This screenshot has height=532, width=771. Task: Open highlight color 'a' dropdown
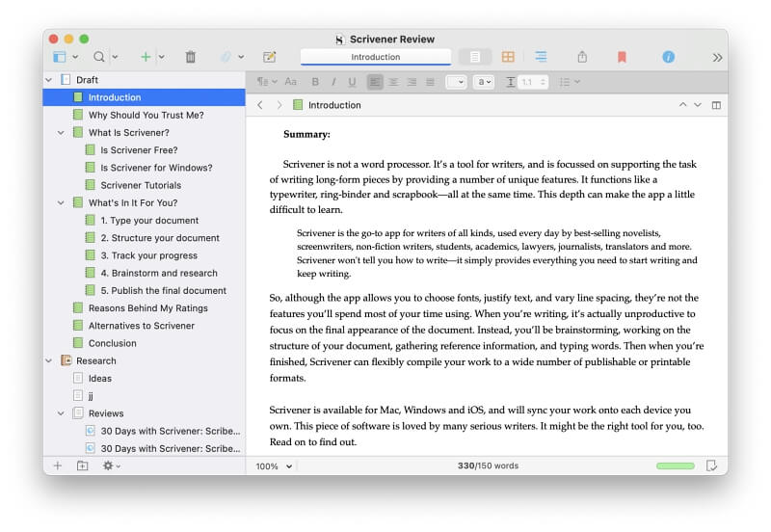(x=484, y=82)
